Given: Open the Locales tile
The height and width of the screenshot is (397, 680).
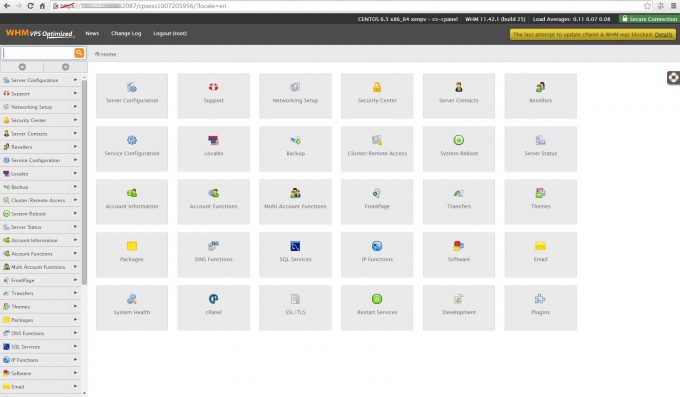Looking at the screenshot, I should coord(213,149).
